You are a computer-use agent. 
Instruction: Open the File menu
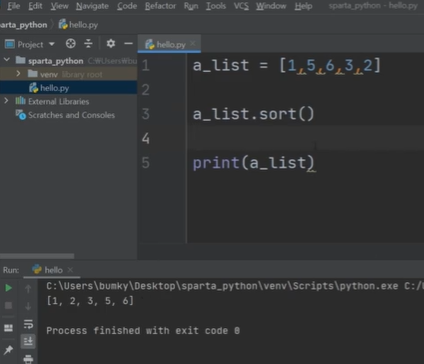tap(14, 6)
